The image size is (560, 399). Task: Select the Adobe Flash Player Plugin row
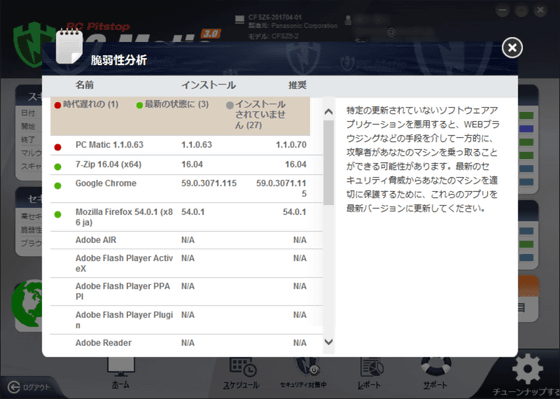pyautogui.click(x=186, y=320)
